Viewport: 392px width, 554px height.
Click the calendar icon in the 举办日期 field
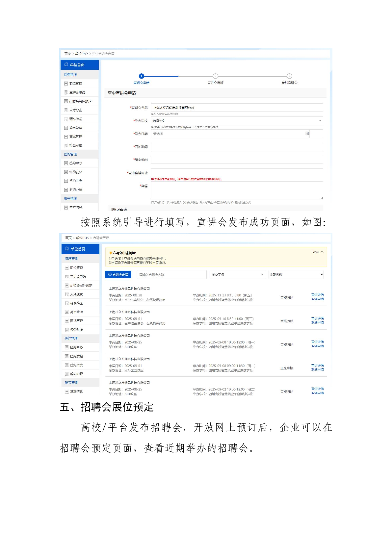[x=307, y=134]
